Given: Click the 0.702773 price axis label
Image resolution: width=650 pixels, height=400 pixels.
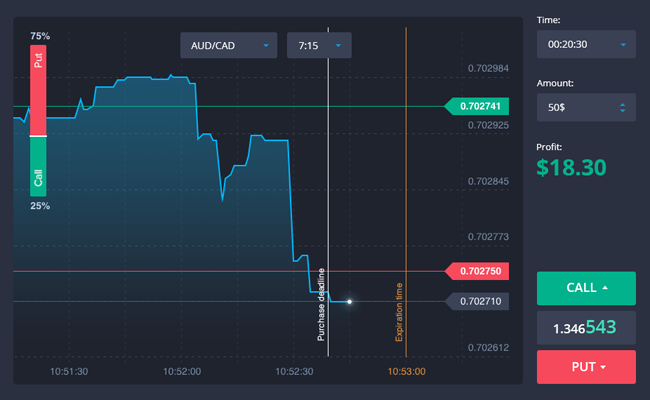Looking at the screenshot, I should click(x=488, y=237).
